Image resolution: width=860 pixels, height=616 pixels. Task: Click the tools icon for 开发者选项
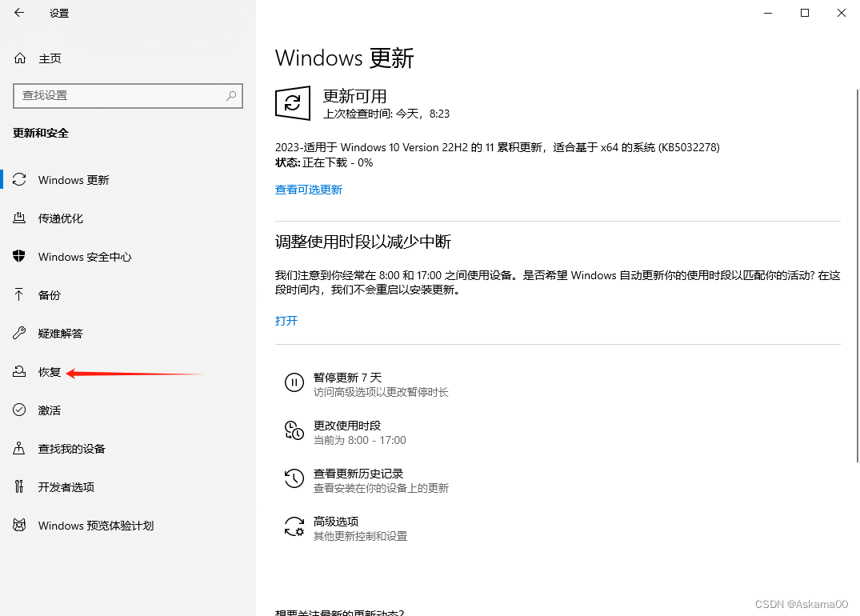19,486
